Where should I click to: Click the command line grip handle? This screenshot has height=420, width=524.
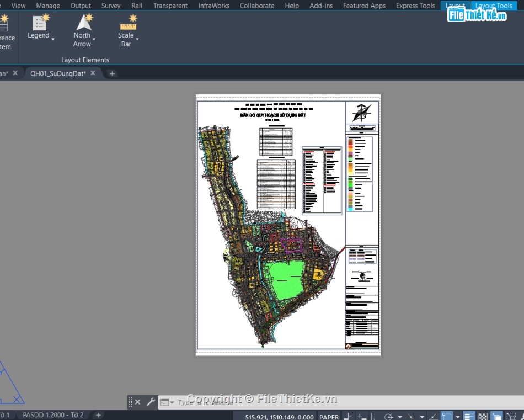(130, 402)
